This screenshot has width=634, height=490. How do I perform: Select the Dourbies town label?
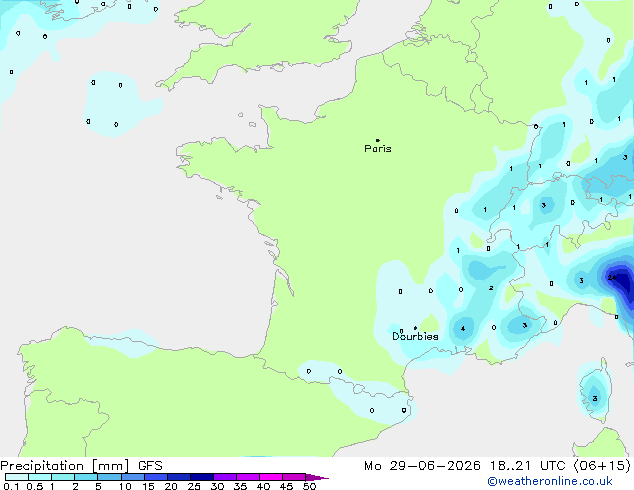click(415, 336)
